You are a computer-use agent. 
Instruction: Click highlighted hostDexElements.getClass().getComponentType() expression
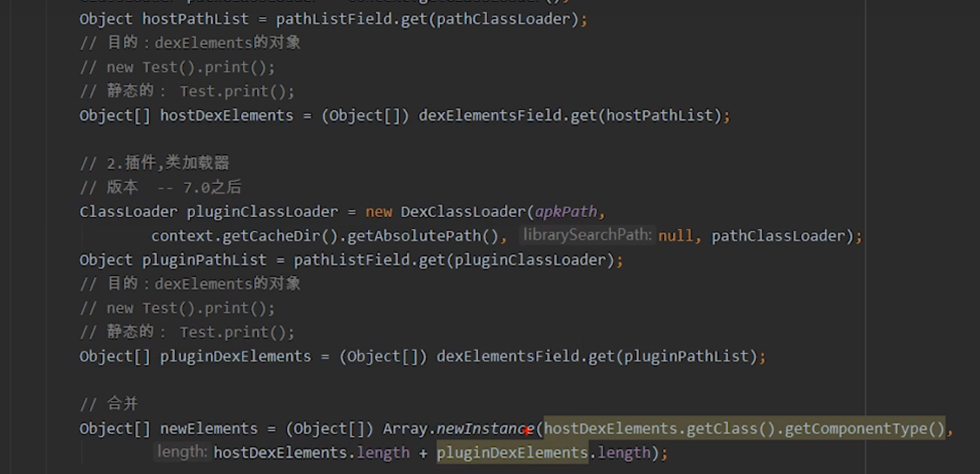(x=744, y=429)
